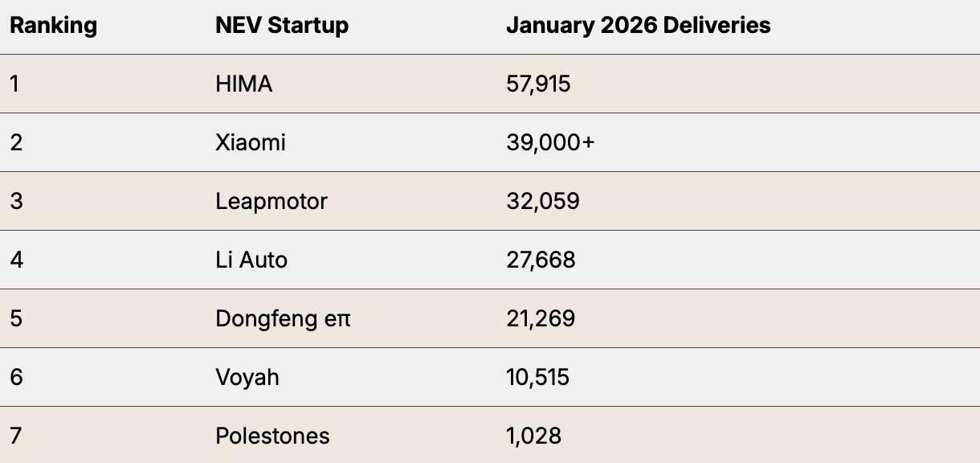Select the HIMA startup cell

pyautogui.click(x=244, y=84)
